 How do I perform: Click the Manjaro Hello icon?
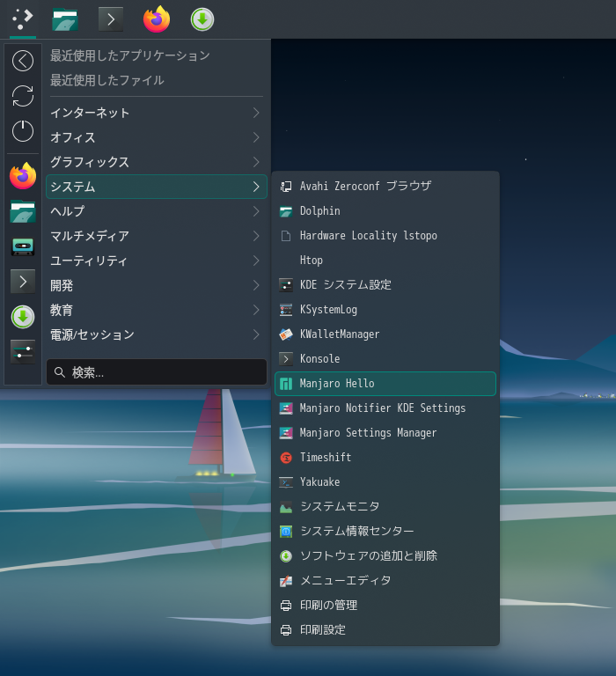pyautogui.click(x=286, y=384)
